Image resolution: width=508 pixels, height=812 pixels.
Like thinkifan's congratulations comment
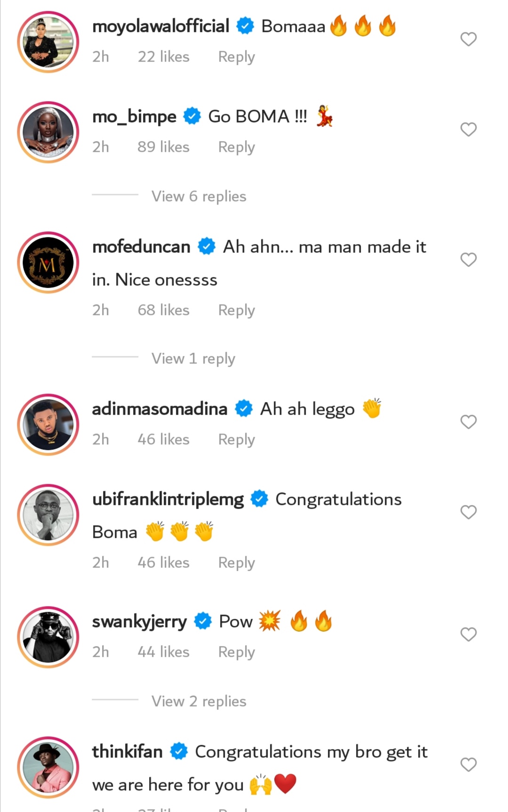[468, 765]
